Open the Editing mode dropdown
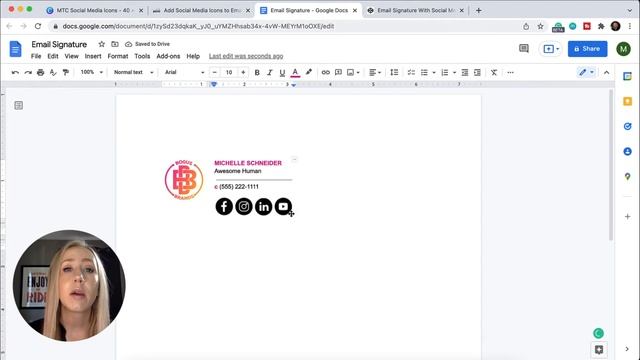640x360 pixels. coord(587,72)
